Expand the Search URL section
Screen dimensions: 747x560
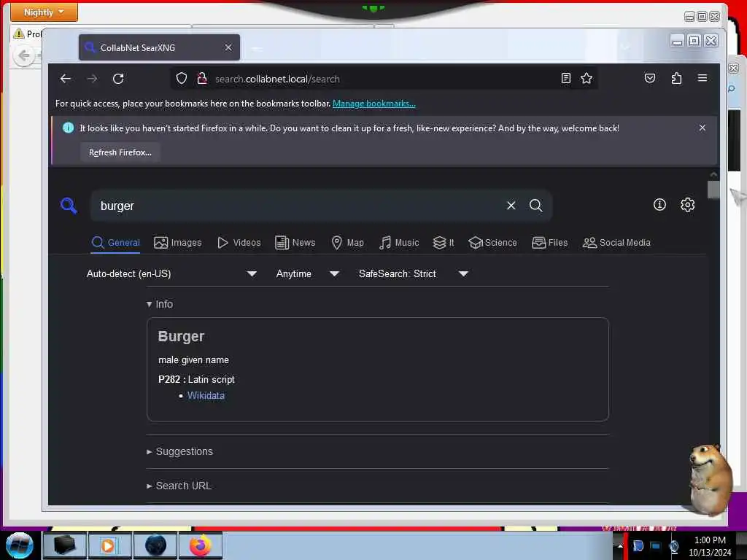tap(179, 486)
